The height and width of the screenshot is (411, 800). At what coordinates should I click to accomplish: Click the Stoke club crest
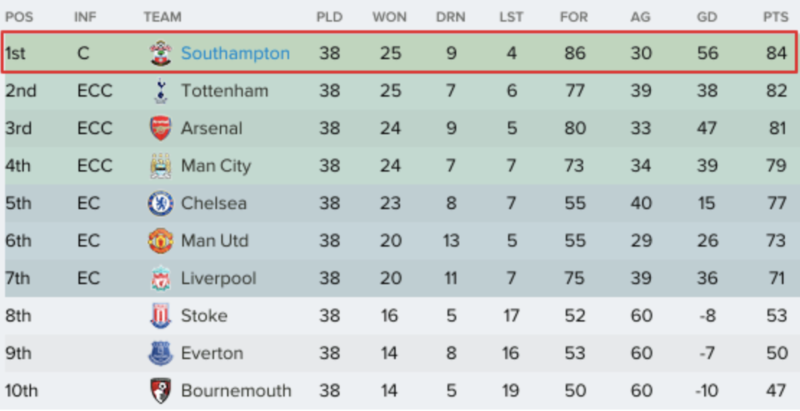pyautogui.click(x=161, y=316)
